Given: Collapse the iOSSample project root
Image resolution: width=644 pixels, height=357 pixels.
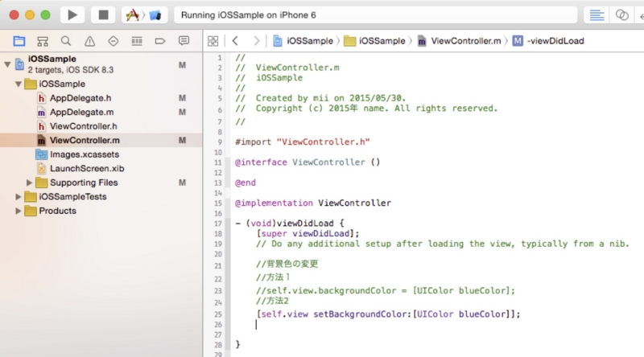Looking at the screenshot, I should (x=7, y=64).
